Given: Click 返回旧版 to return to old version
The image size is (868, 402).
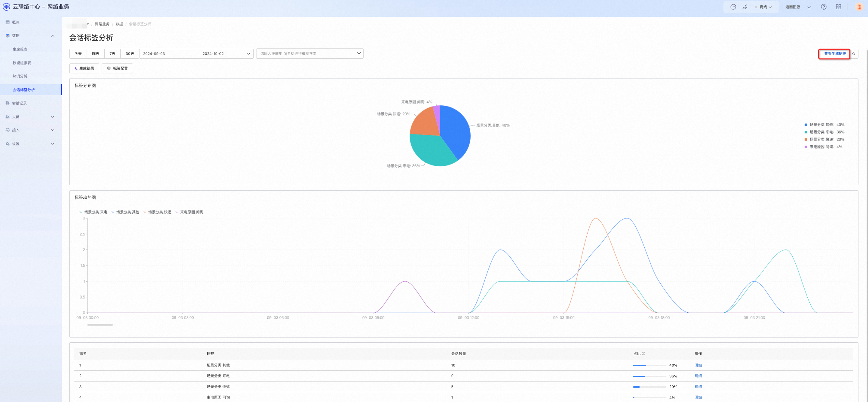Looking at the screenshot, I should tap(793, 7).
